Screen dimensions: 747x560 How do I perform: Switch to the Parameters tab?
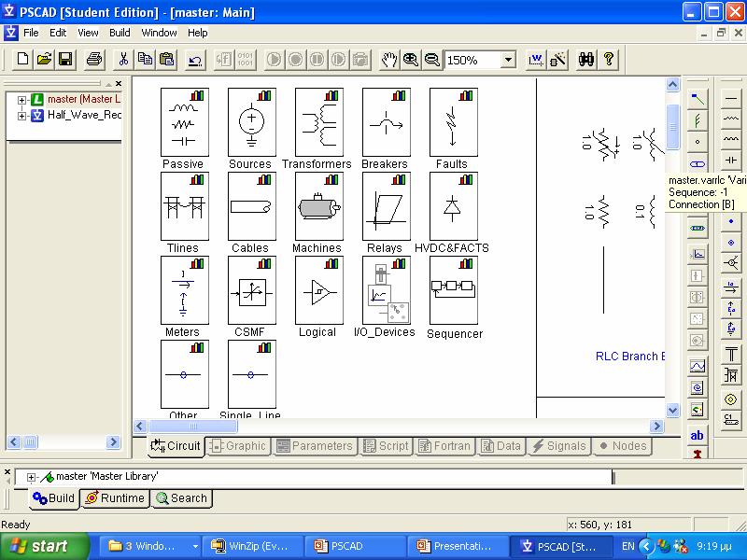tap(315, 446)
